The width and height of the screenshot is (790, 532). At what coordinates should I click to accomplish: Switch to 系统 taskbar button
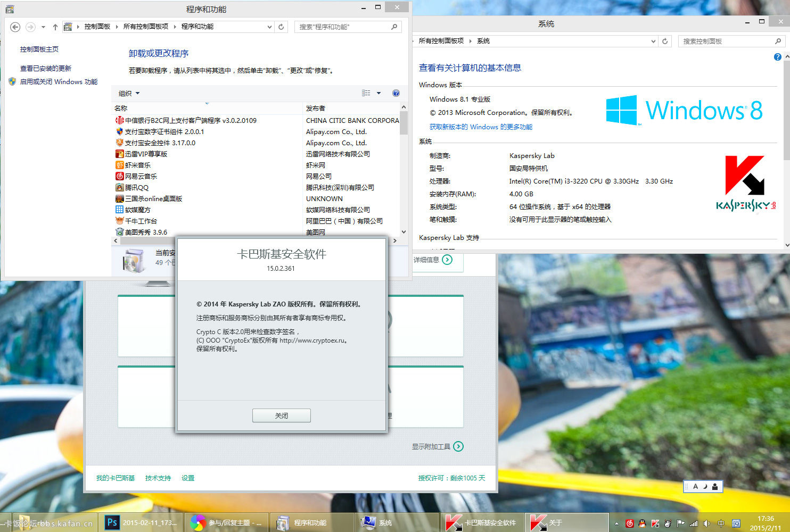398,522
